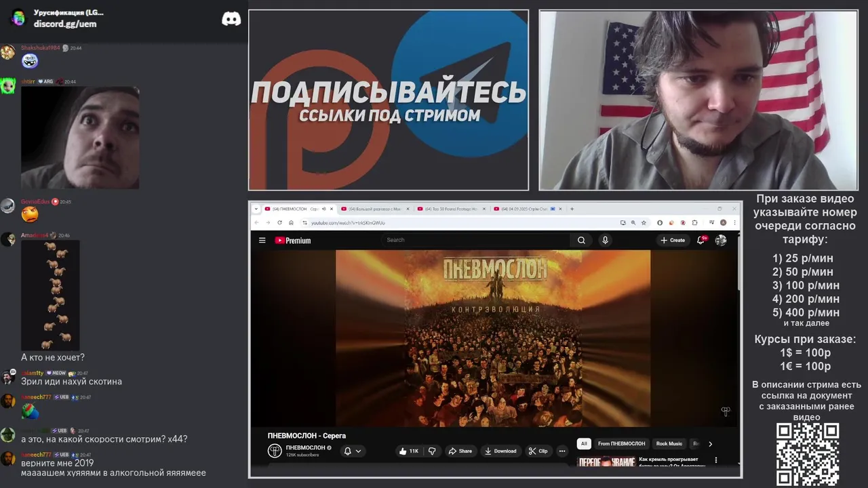Click the Download button
The width and height of the screenshot is (868, 488).
coord(500,451)
